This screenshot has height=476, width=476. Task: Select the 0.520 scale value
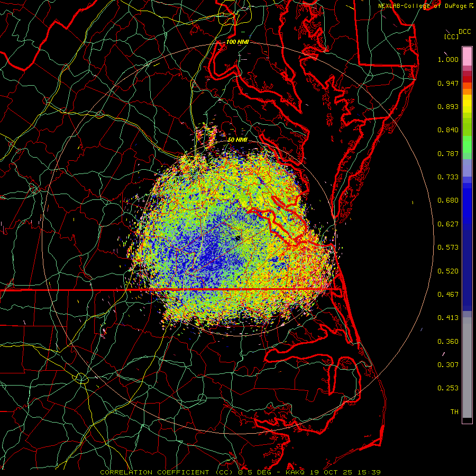pos(448,271)
